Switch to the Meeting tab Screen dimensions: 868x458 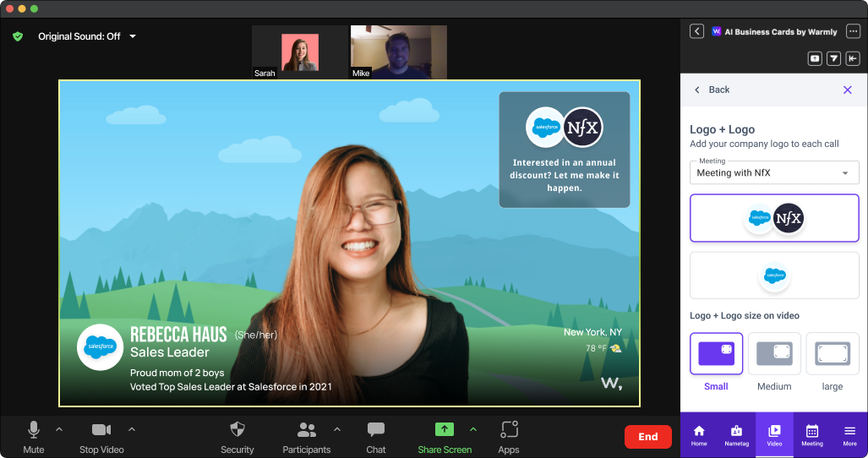click(x=811, y=434)
